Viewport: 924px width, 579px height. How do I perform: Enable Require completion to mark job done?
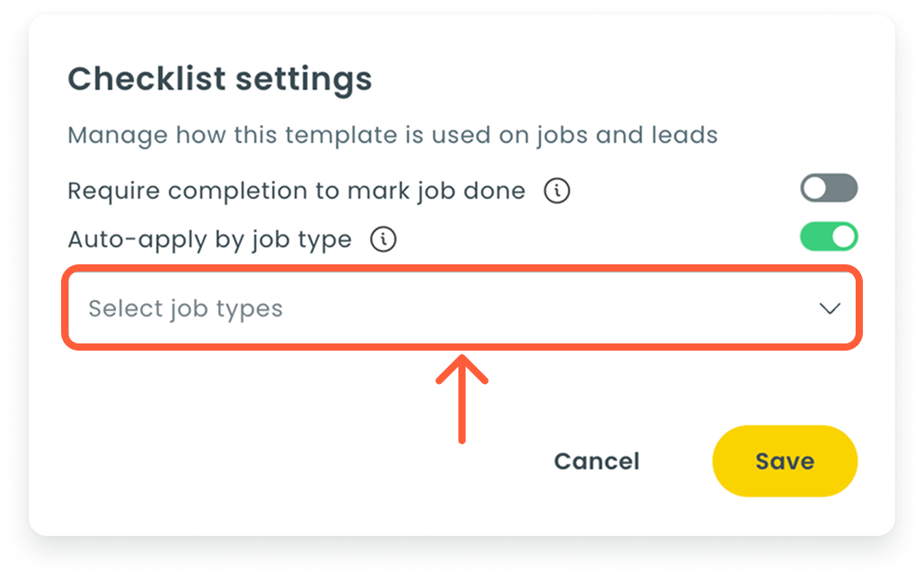coord(828,189)
